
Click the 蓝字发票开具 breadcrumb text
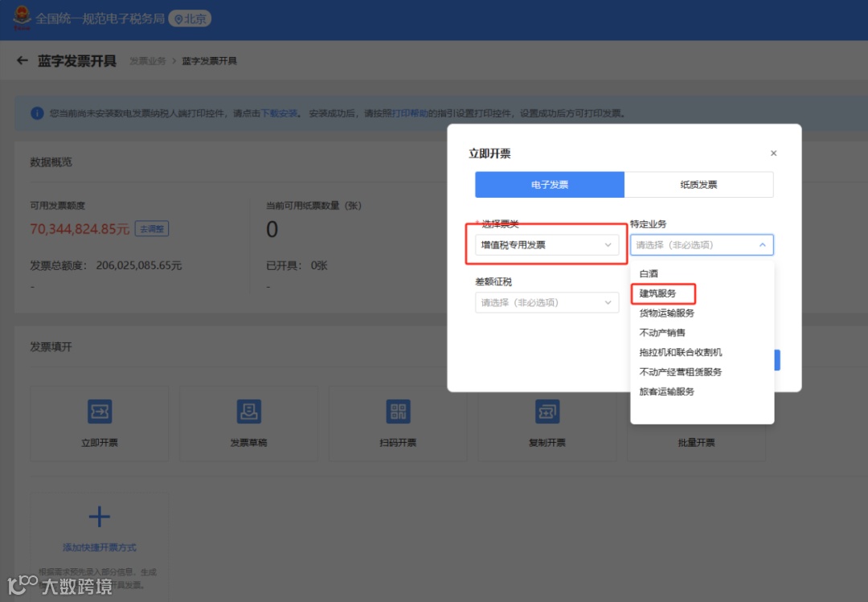point(209,61)
